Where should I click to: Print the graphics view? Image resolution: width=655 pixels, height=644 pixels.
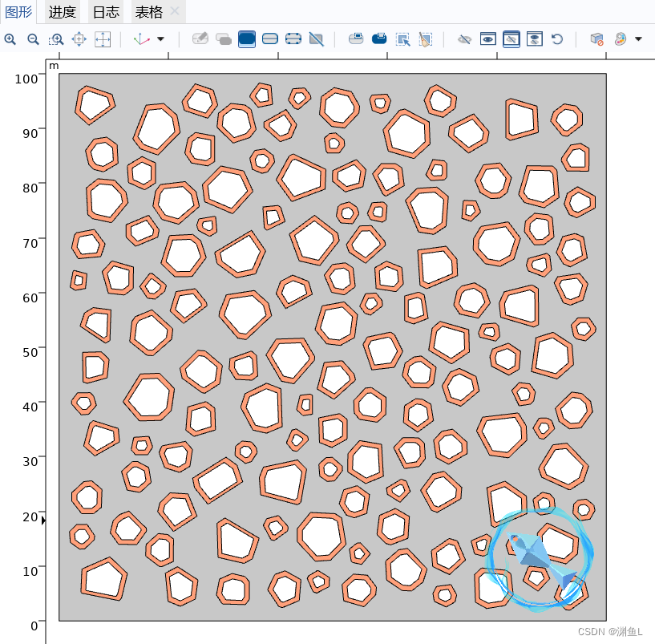[378, 38]
